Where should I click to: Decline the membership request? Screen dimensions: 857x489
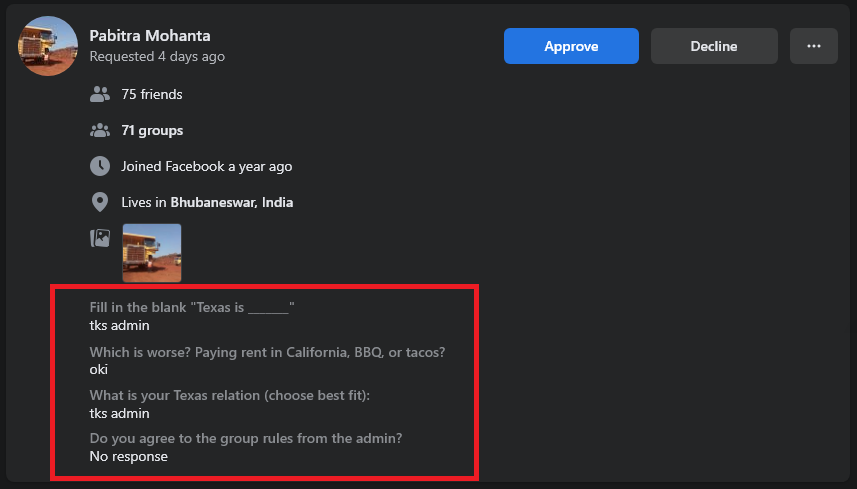point(714,46)
